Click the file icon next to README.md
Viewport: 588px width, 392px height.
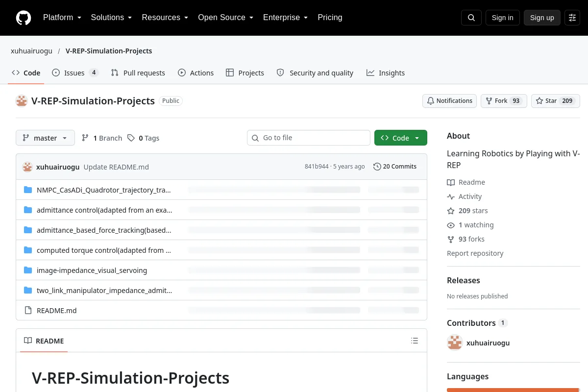pos(28,311)
